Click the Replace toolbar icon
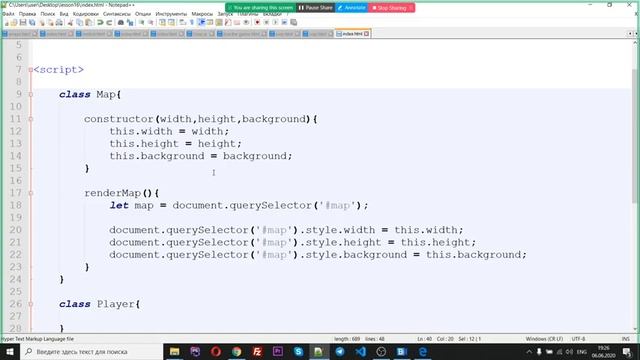This screenshot has height=360, width=640. click(x=130, y=22)
